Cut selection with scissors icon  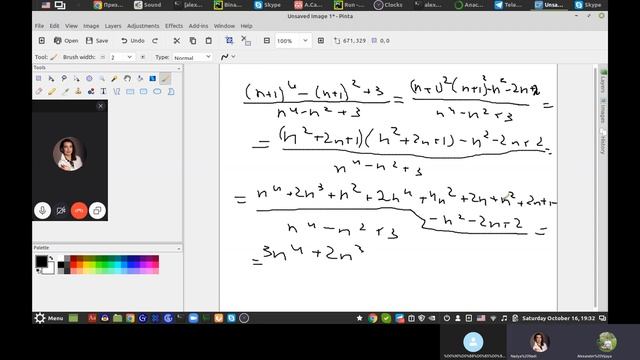coord(177,41)
